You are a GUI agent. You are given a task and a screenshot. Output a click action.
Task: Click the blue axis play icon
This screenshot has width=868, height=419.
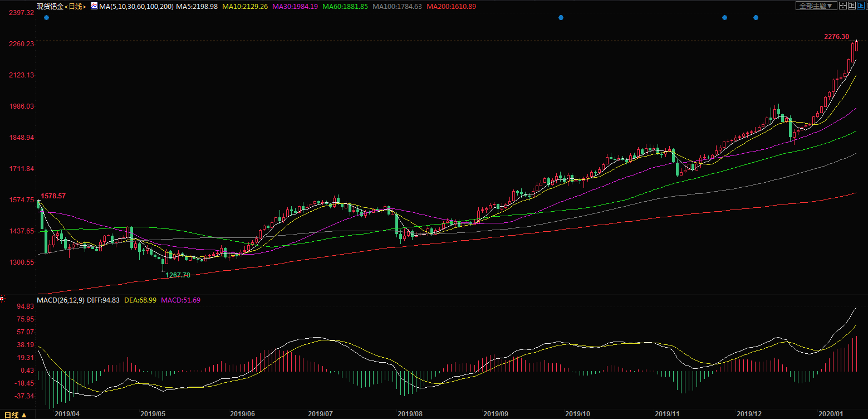click(861, 6)
